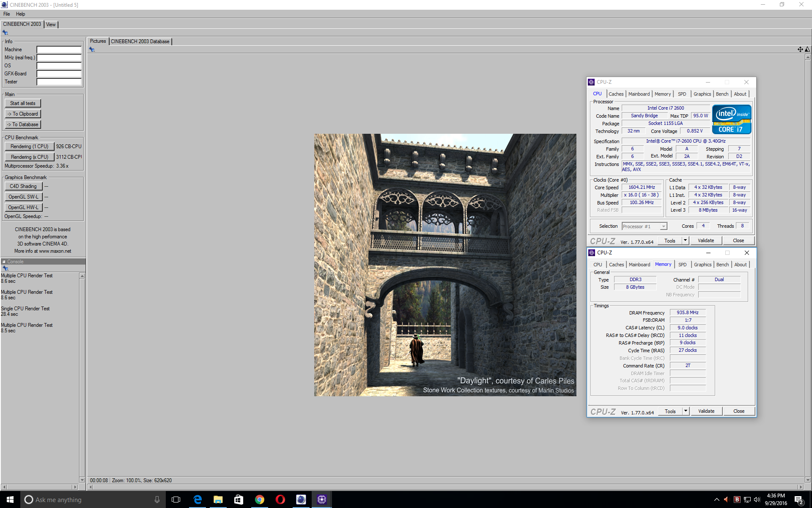Switch to the View tab

click(x=51, y=25)
